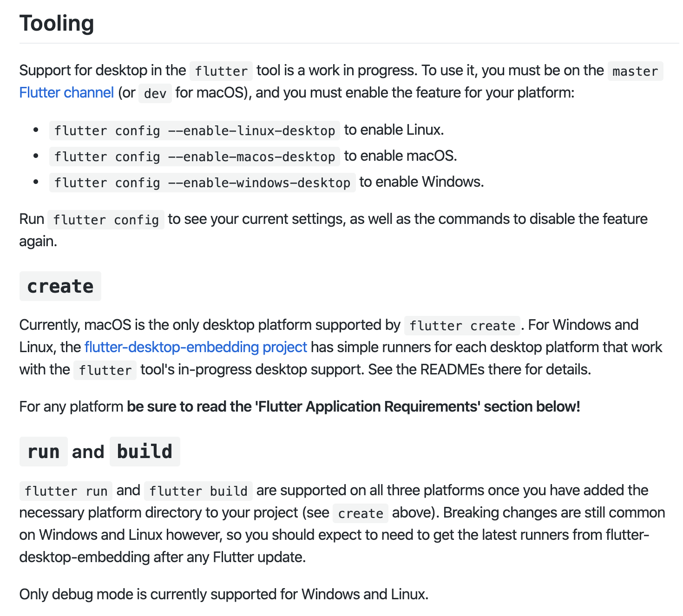Image resolution: width=683 pixels, height=616 pixels.
Task: Click the Tooling section heading
Action: (x=57, y=23)
